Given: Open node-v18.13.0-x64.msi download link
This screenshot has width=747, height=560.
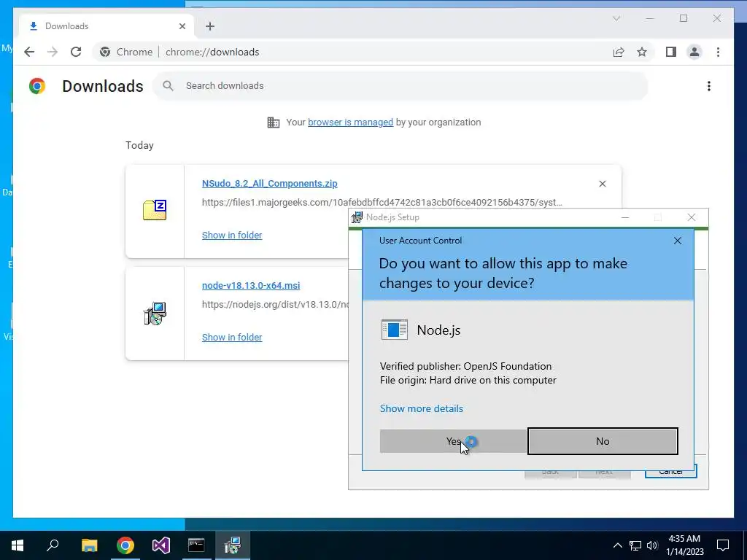Looking at the screenshot, I should (251, 285).
